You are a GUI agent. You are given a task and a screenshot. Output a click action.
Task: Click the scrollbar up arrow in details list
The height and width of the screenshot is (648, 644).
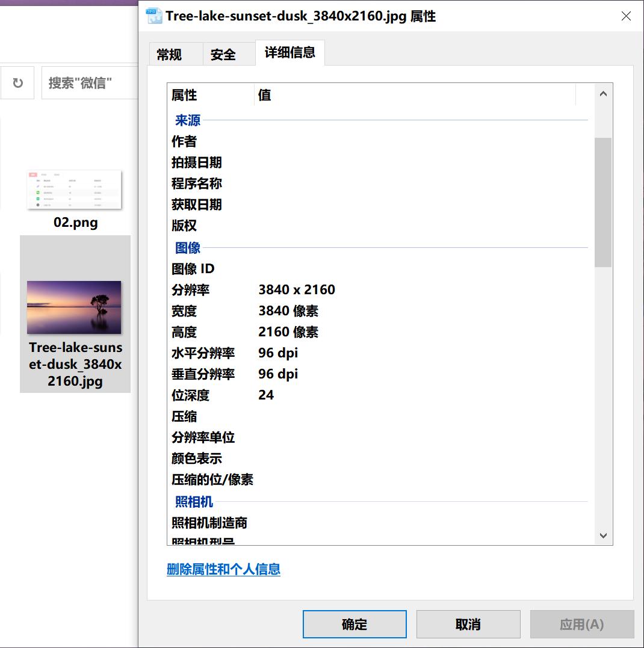pos(603,93)
